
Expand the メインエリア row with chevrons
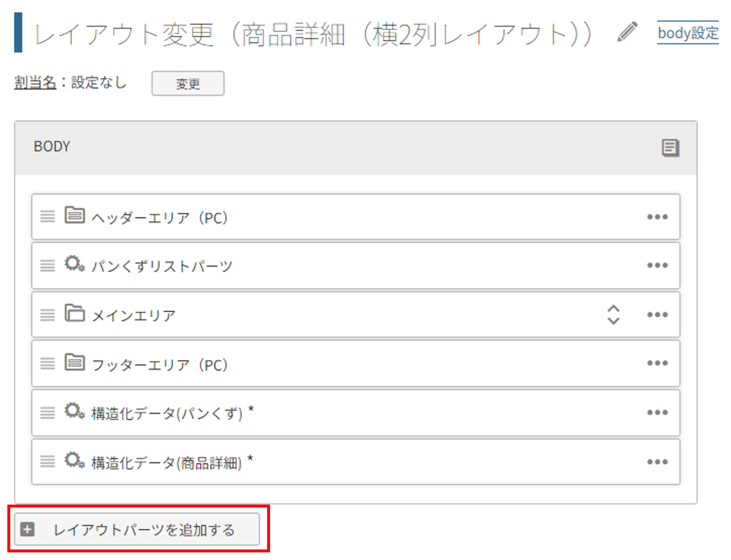point(613,315)
